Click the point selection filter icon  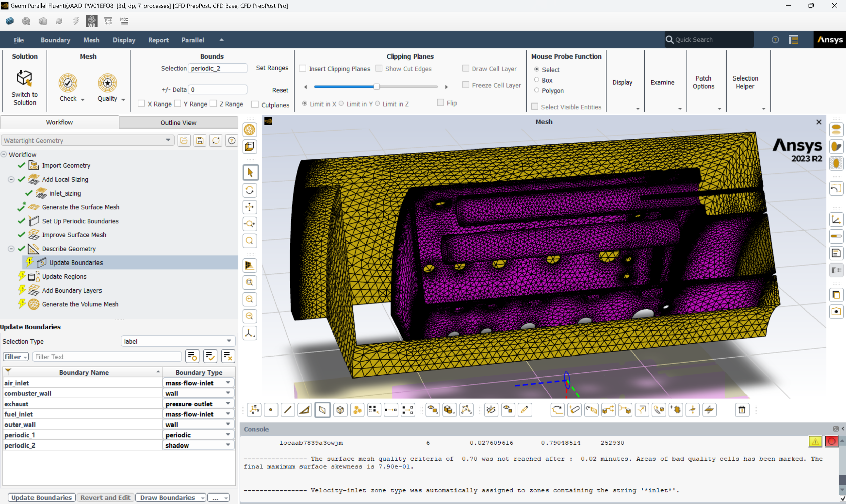271,410
